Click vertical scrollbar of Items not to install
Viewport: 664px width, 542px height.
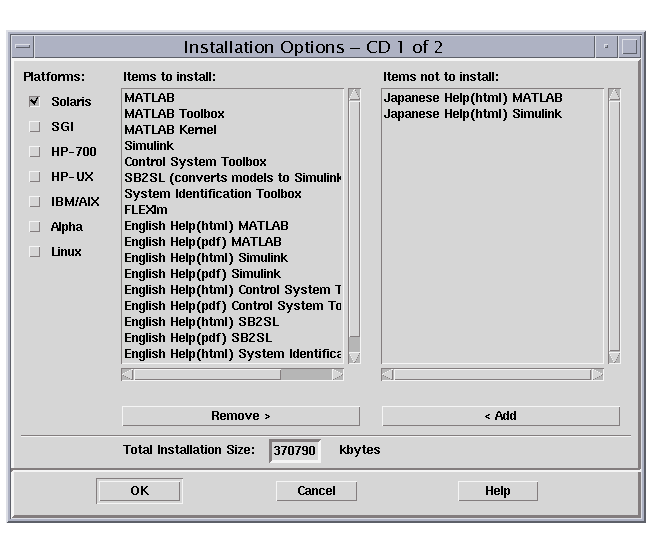pyautogui.click(x=614, y=226)
